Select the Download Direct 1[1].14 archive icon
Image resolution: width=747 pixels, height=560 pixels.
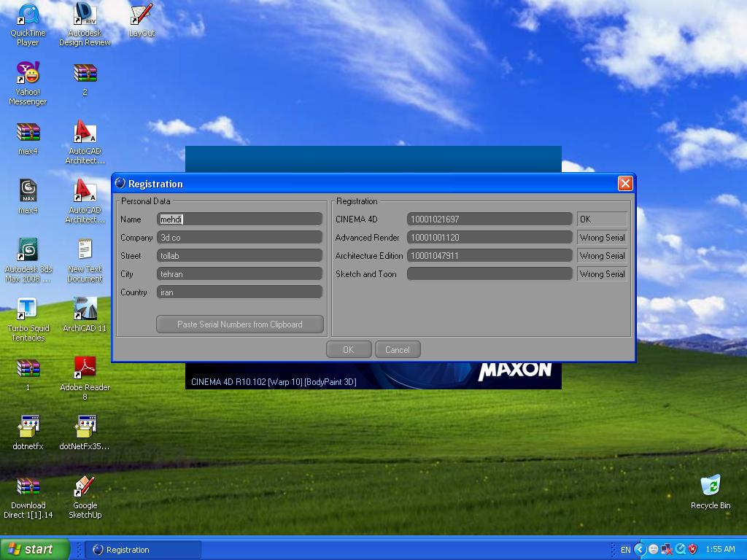coord(28,497)
